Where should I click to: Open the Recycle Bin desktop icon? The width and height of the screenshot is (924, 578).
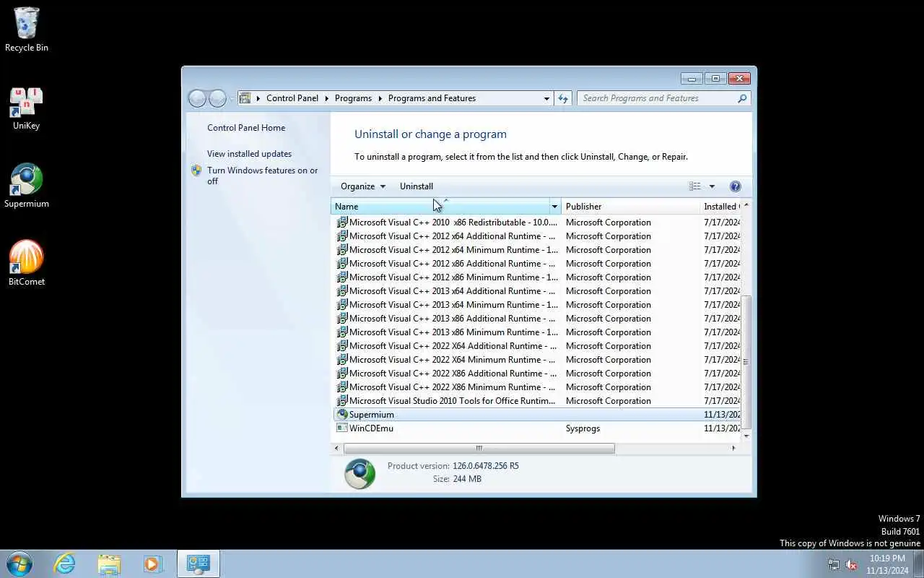tap(27, 29)
